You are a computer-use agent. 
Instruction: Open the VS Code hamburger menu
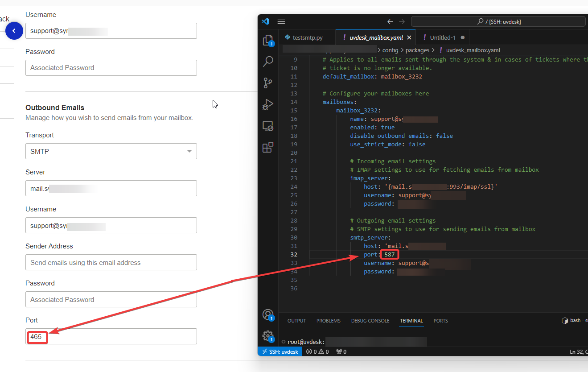pos(281,21)
